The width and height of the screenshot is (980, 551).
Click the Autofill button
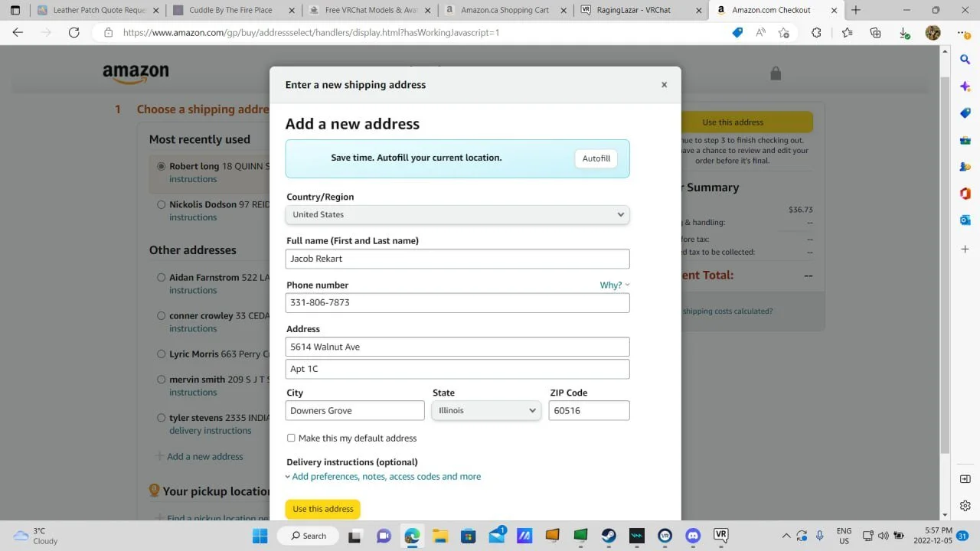coord(596,158)
